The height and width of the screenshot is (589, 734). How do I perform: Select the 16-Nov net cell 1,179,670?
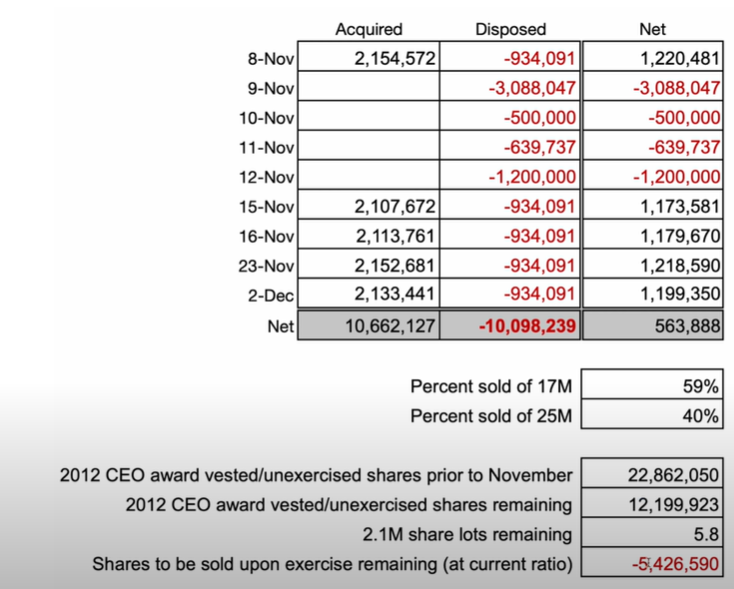tap(652, 237)
